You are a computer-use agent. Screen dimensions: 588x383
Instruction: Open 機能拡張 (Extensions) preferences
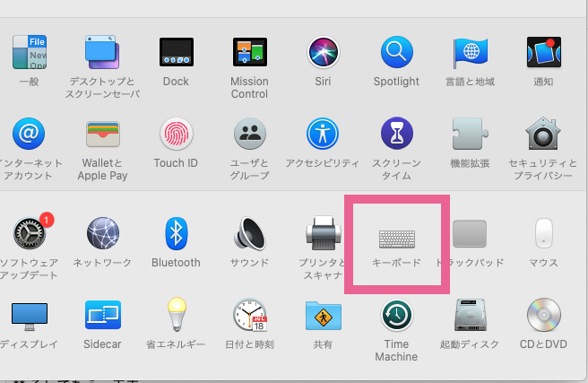click(x=470, y=134)
